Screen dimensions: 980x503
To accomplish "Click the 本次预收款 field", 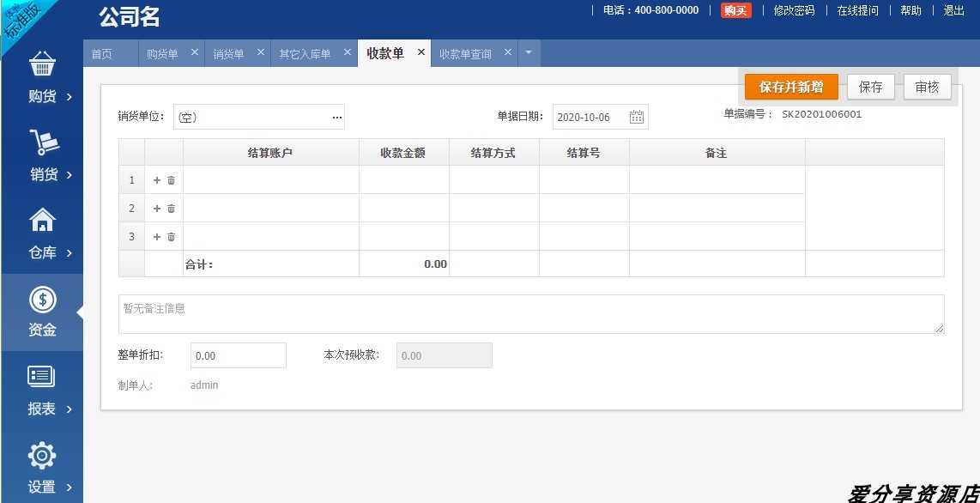I will pos(445,355).
